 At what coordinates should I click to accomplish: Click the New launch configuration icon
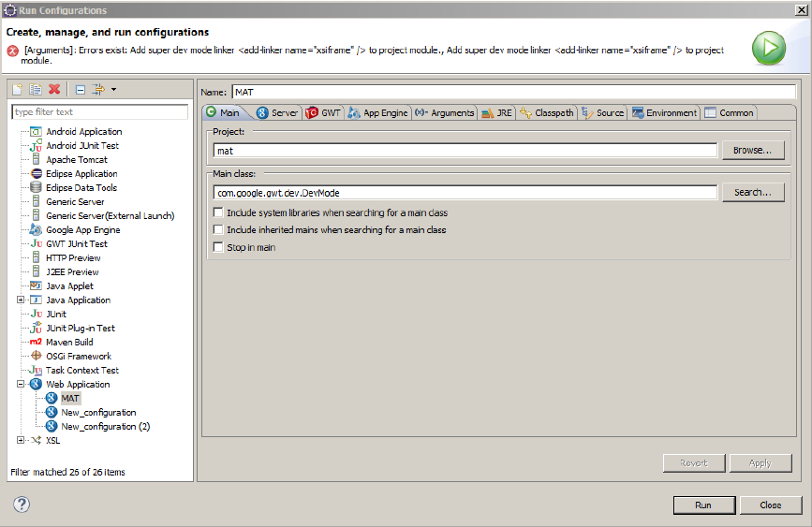pyautogui.click(x=17, y=90)
